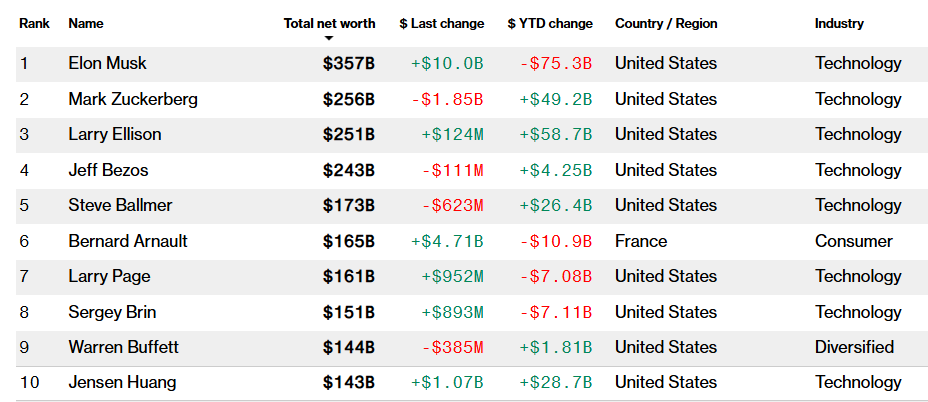This screenshot has width=928, height=402.
Task: Click Elon Musk's $357B net worth
Action: point(348,63)
